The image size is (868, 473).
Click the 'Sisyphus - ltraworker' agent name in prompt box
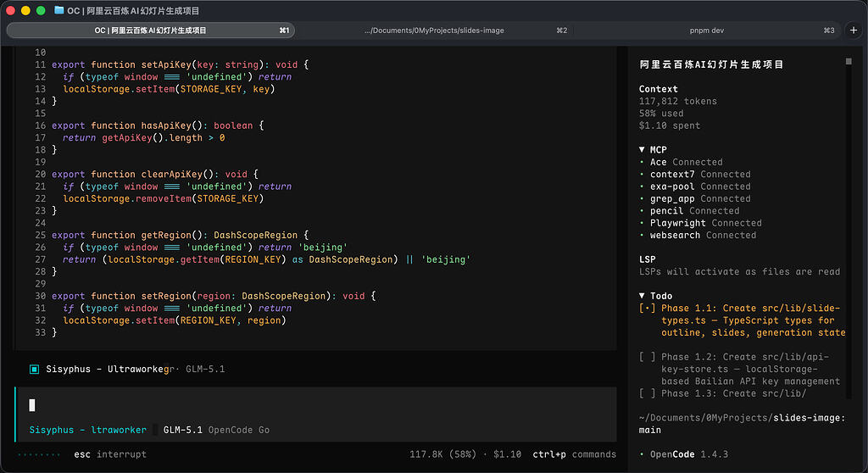(x=88, y=430)
